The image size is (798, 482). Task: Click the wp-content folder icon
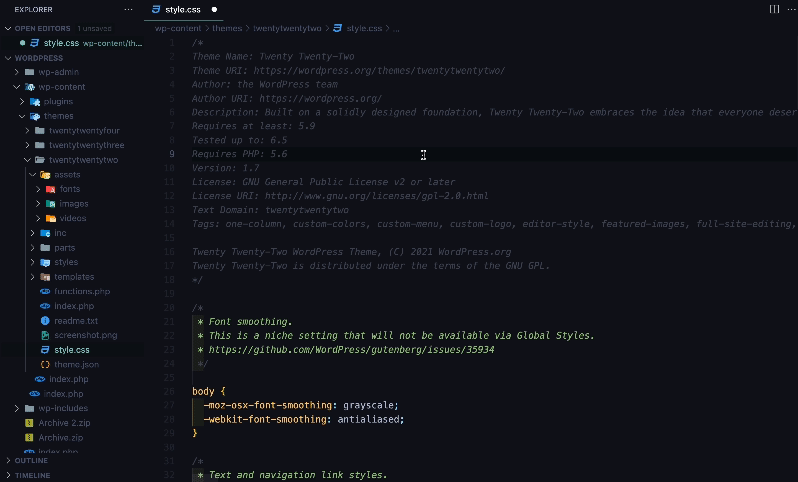30,87
